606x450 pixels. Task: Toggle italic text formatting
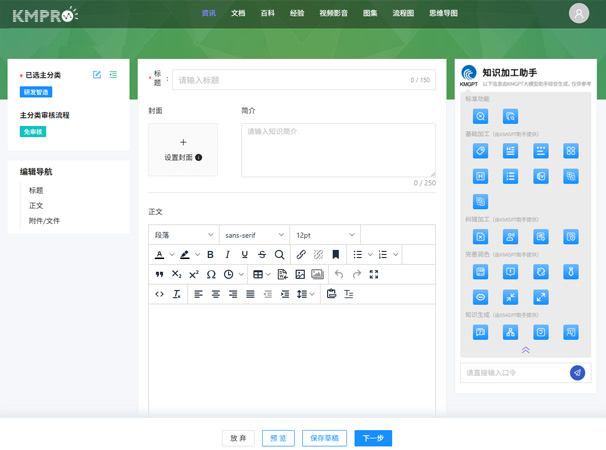pyautogui.click(x=227, y=255)
